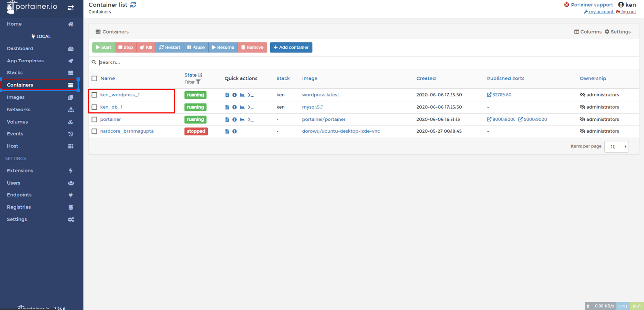Tick the select-all checkbox in table header
The image size is (644, 310).
(x=94, y=78)
